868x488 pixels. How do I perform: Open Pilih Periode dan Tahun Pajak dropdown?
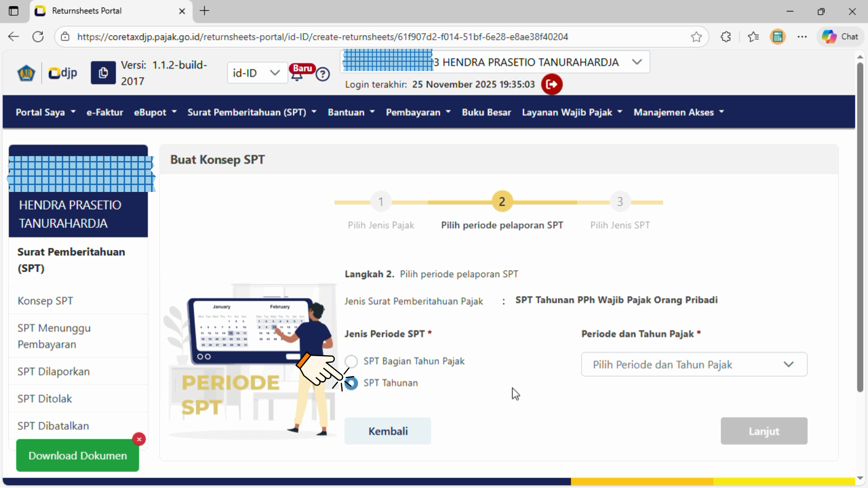[x=694, y=364]
